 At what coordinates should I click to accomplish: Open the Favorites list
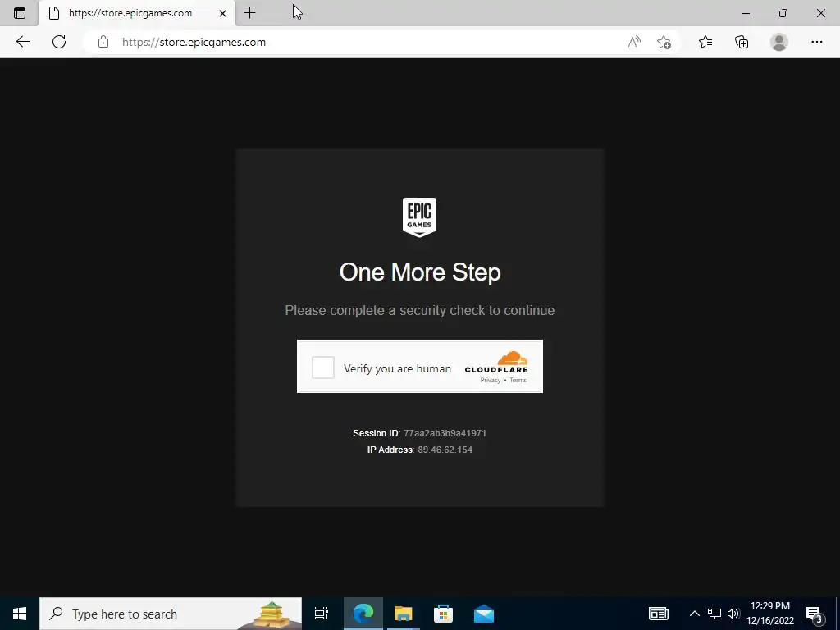(705, 42)
